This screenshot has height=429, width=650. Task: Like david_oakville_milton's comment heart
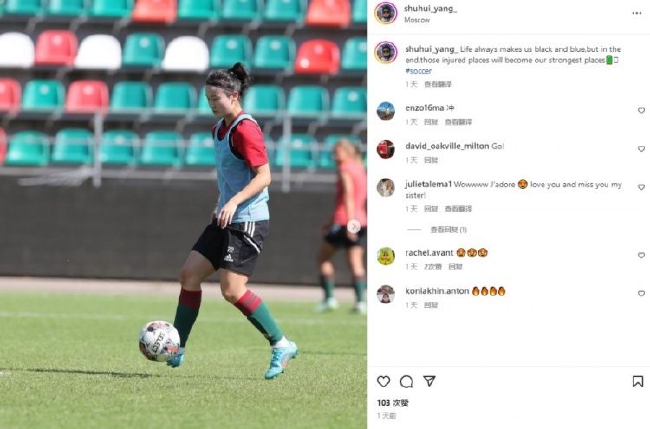641,149
